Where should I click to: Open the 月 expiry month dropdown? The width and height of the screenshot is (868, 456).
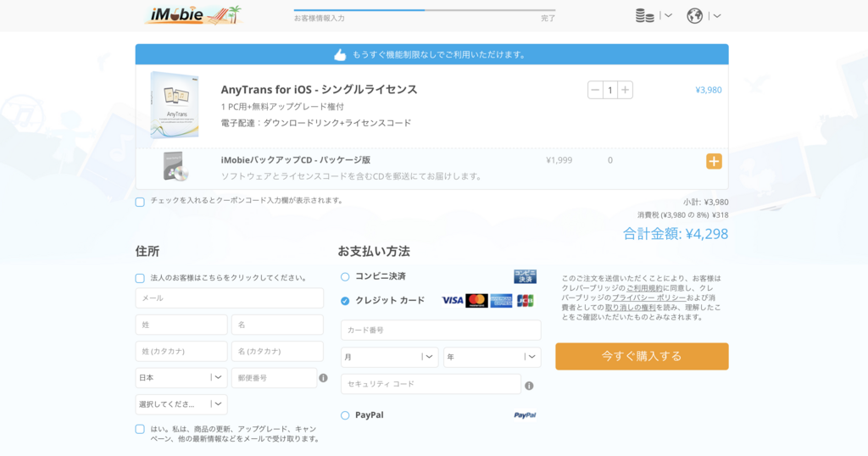389,357
